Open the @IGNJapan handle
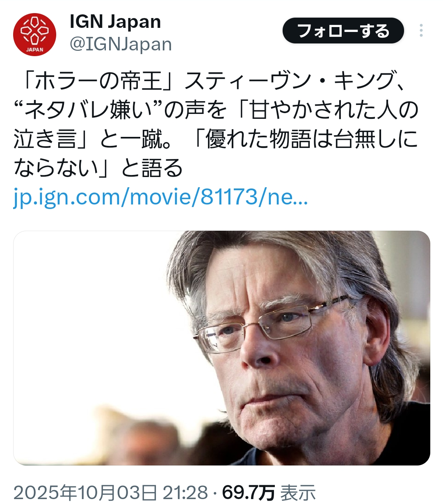 click(121, 44)
